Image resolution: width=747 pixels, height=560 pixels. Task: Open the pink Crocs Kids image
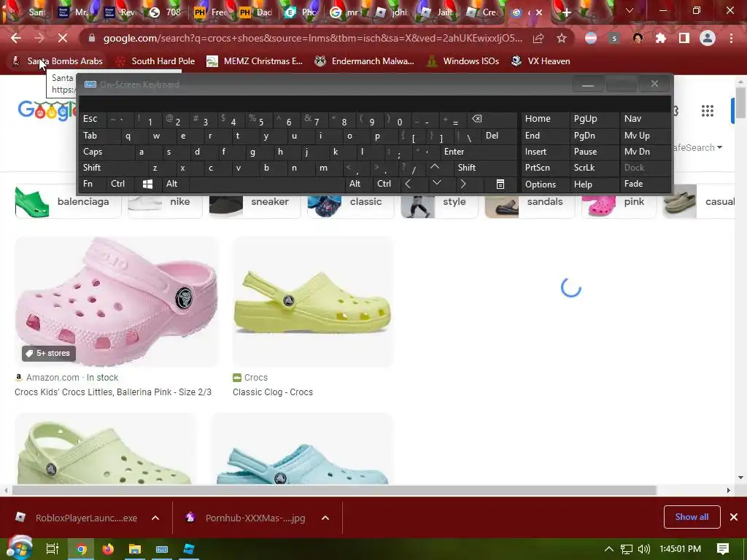point(116,302)
